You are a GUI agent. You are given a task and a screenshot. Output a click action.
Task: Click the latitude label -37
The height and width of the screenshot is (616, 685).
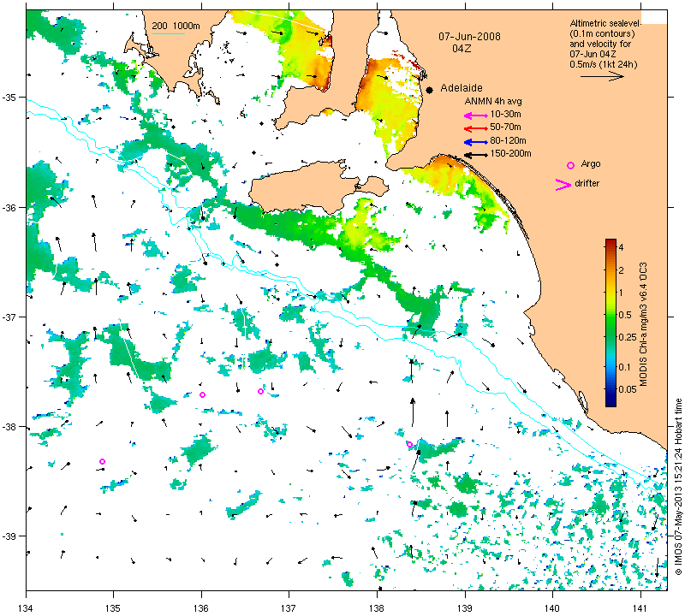9,317
